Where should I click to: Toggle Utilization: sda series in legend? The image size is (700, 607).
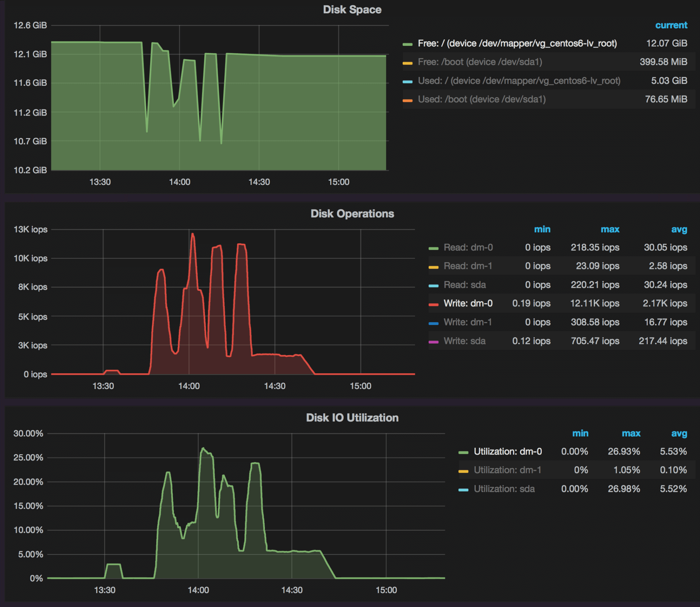[504, 489]
